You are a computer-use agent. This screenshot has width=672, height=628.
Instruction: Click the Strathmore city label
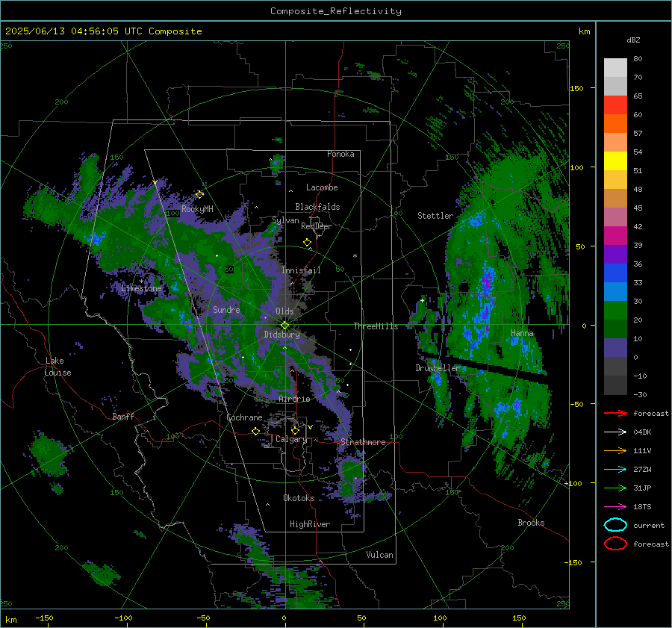363,442
